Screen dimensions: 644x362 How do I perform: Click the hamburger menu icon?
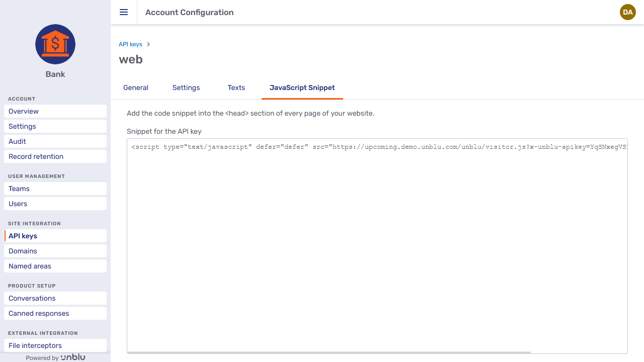pos(124,12)
